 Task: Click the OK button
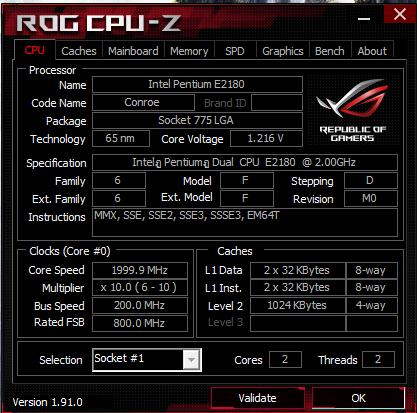(358, 398)
